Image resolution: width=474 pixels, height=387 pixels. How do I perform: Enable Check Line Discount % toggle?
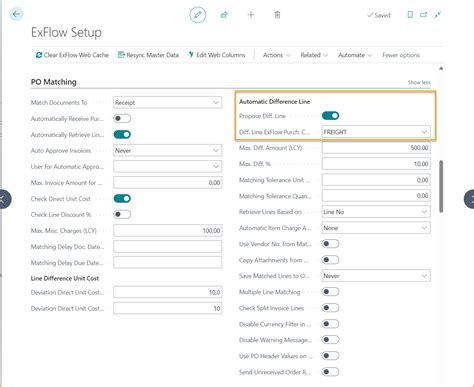point(122,214)
